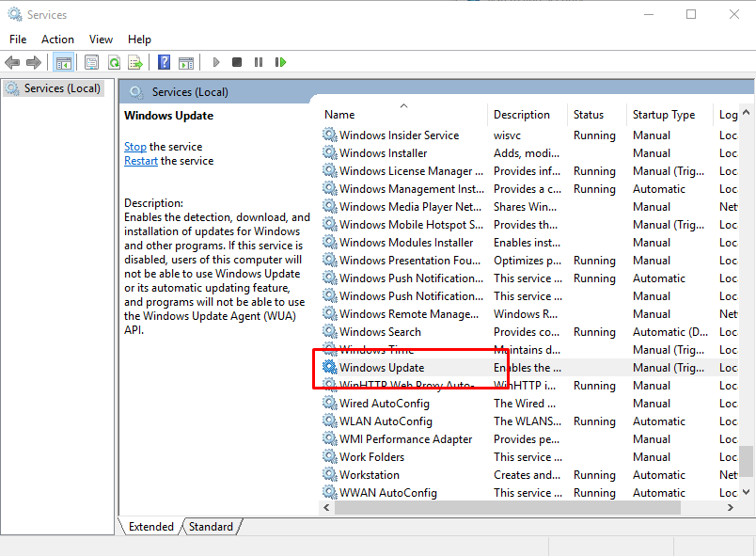Viewport: 756px width, 556px height.
Task: Click the horizontal scrollbar thumb
Action: coord(507,507)
